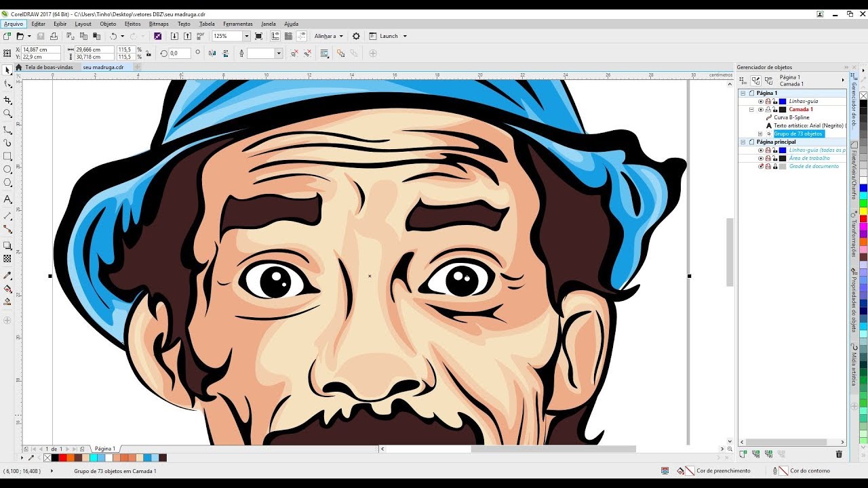Open the Options gear icon
868x488 pixels.
tap(356, 36)
